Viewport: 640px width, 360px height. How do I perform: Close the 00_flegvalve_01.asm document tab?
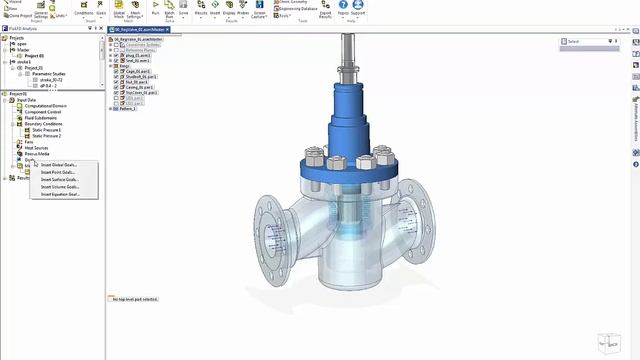pos(167,30)
